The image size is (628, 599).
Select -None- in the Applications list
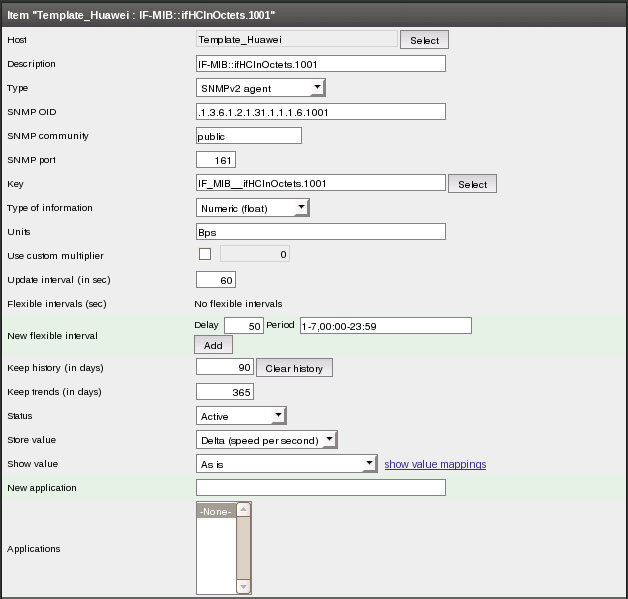215,512
